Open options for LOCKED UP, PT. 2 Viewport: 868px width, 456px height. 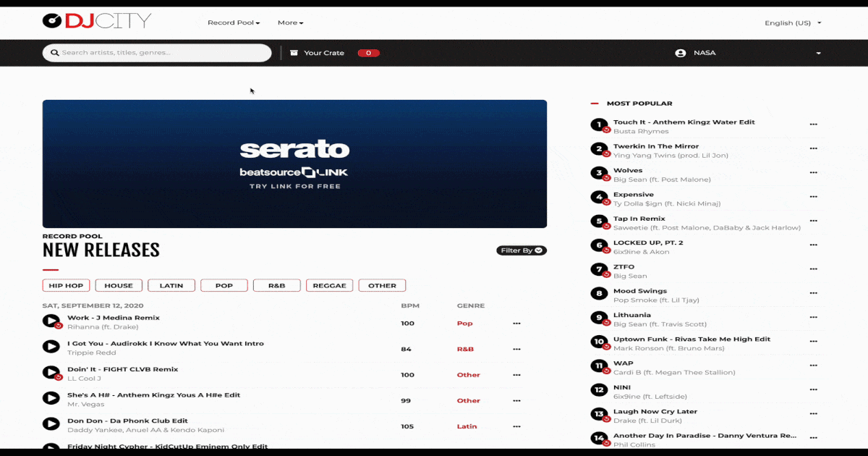point(813,245)
